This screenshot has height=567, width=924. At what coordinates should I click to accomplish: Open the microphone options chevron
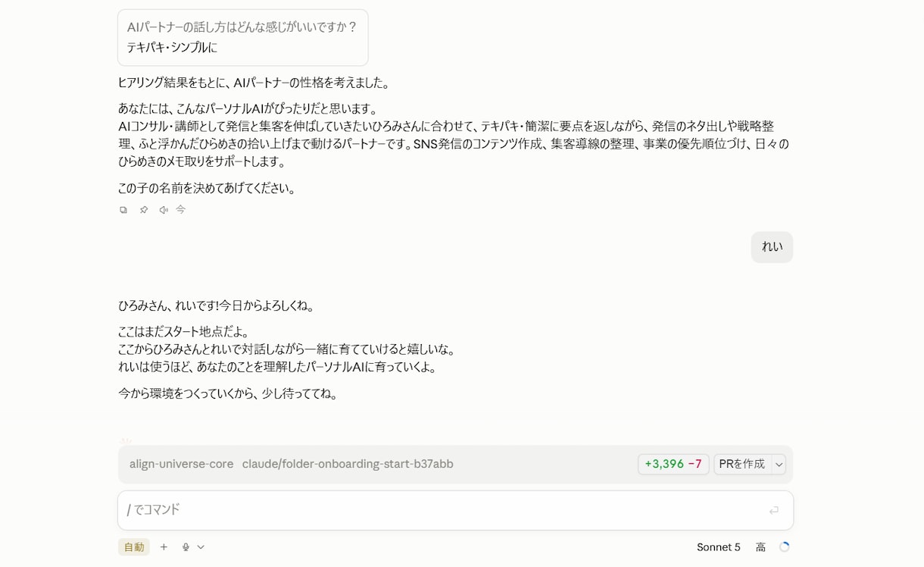coord(201,547)
